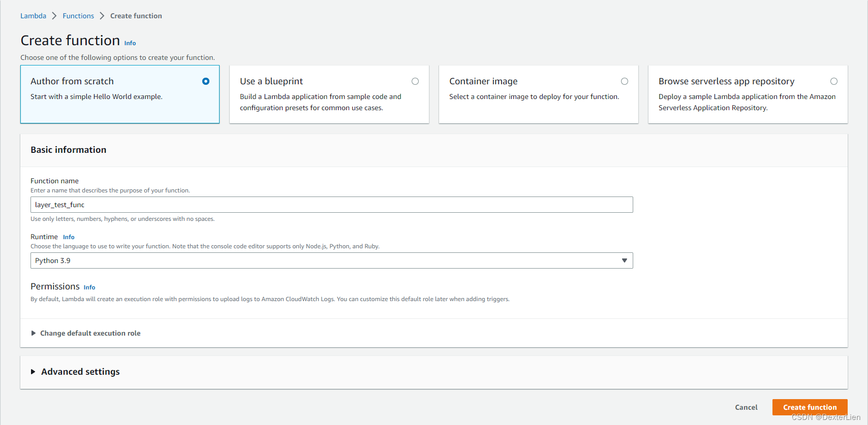Choose the Container image radio option
The image size is (868, 425).
point(625,81)
